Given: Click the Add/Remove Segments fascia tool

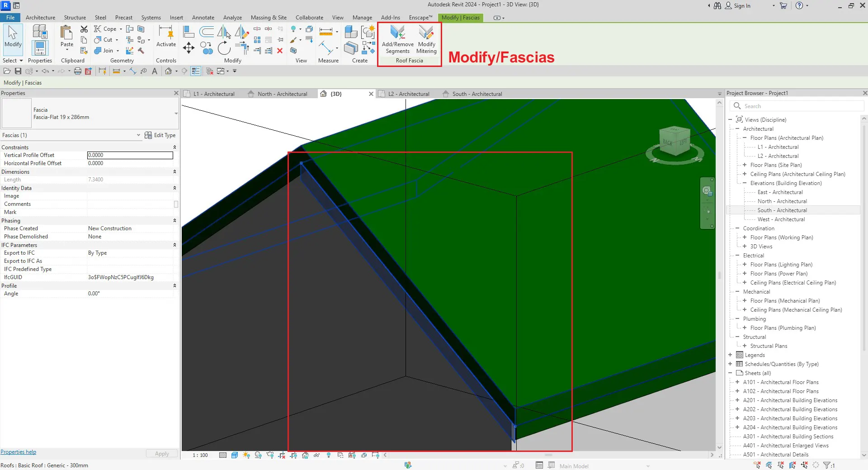Looking at the screenshot, I should (x=397, y=39).
